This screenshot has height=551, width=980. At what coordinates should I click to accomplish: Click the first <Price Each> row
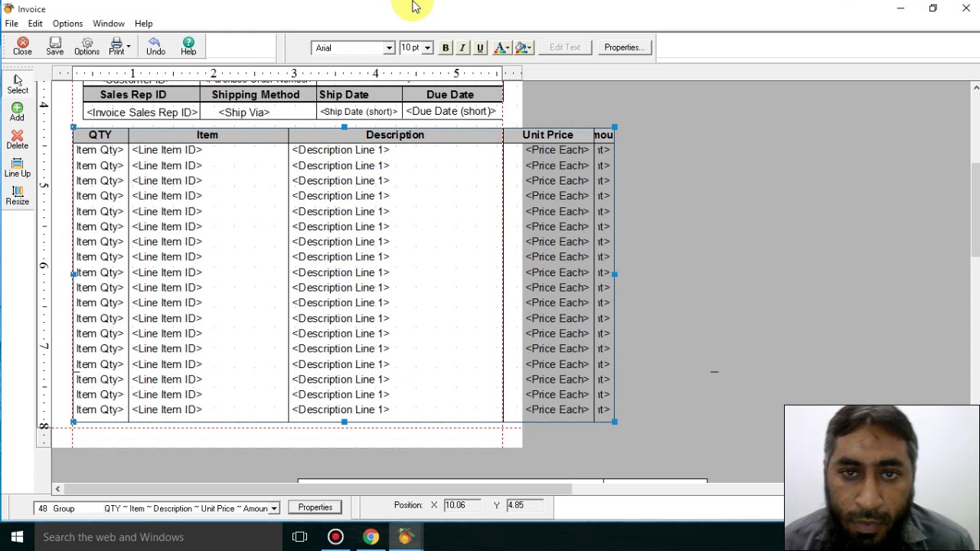tap(557, 150)
